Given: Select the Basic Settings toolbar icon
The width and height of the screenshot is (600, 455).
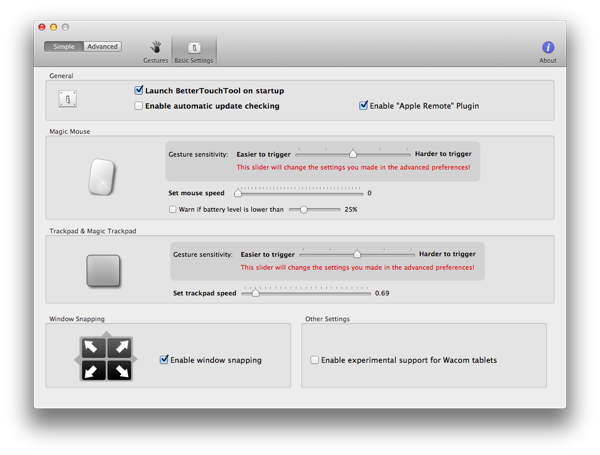Looking at the screenshot, I should click(x=194, y=48).
